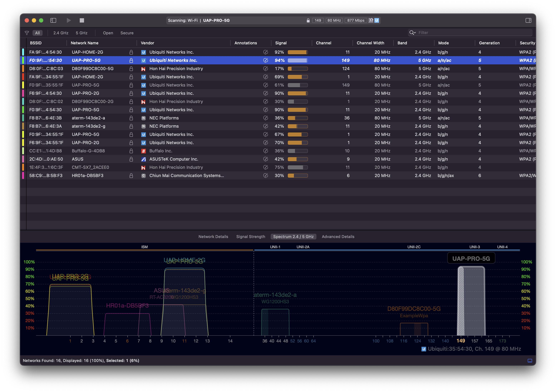556x392 pixels.
Task: Select the D80F99DC8C00-2G network name
Action: 92,102
